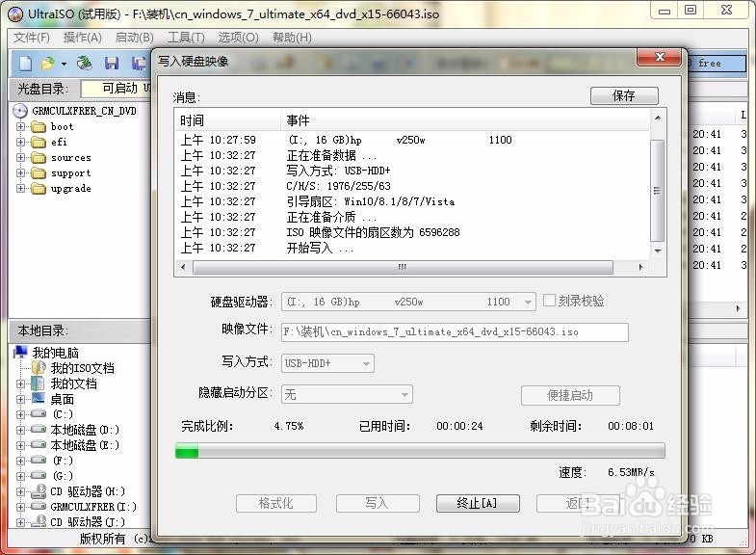
Task: Click the support folder icon
Action: (x=39, y=173)
